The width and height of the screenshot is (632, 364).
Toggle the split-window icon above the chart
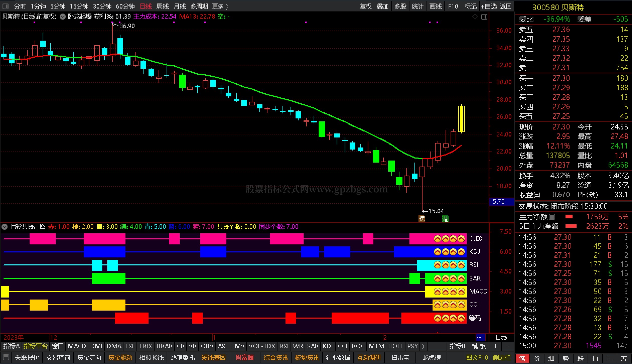click(x=484, y=17)
